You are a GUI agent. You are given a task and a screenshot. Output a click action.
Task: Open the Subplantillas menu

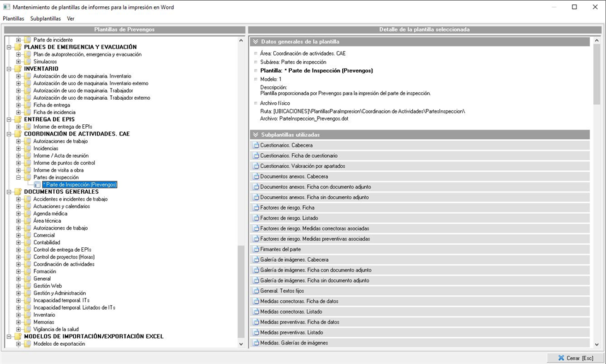pos(45,18)
